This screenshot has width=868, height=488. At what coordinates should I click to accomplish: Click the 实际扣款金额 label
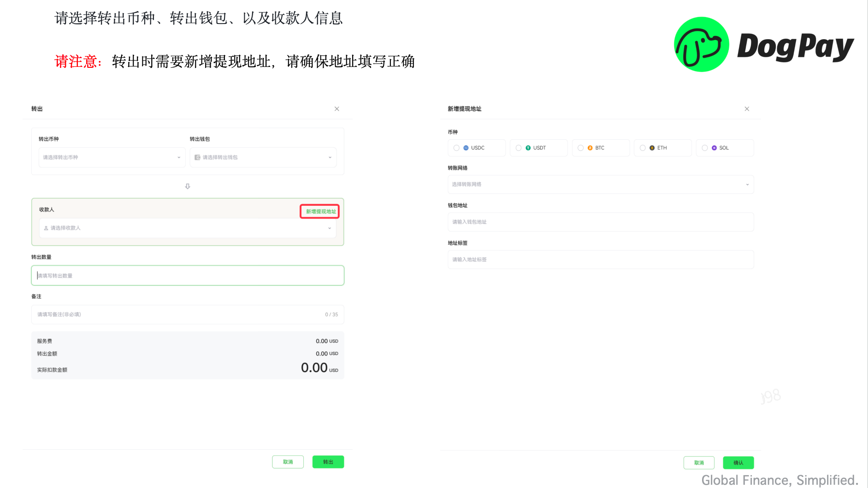coord(52,370)
